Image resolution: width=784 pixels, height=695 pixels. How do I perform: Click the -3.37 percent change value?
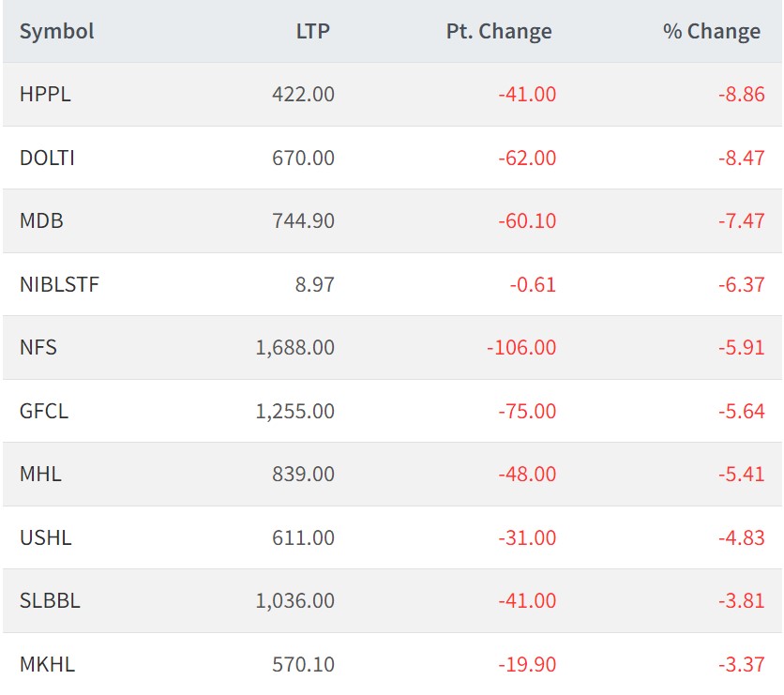click(738, 664)
